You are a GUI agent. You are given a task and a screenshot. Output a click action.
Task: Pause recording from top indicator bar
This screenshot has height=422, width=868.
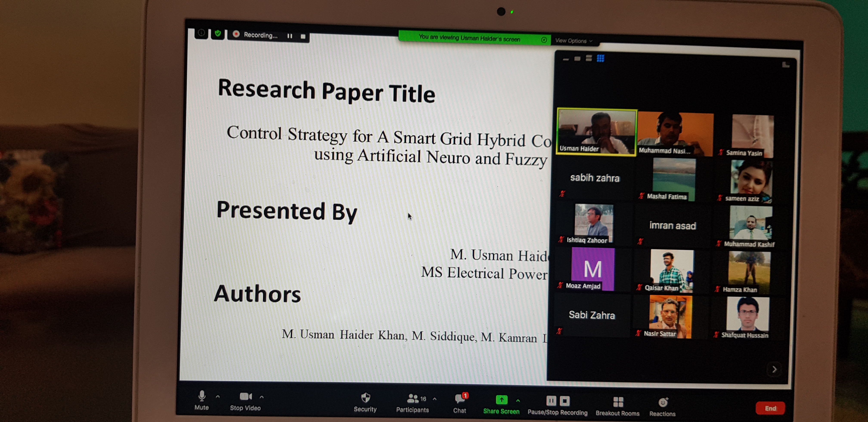[x=290, y=36]
